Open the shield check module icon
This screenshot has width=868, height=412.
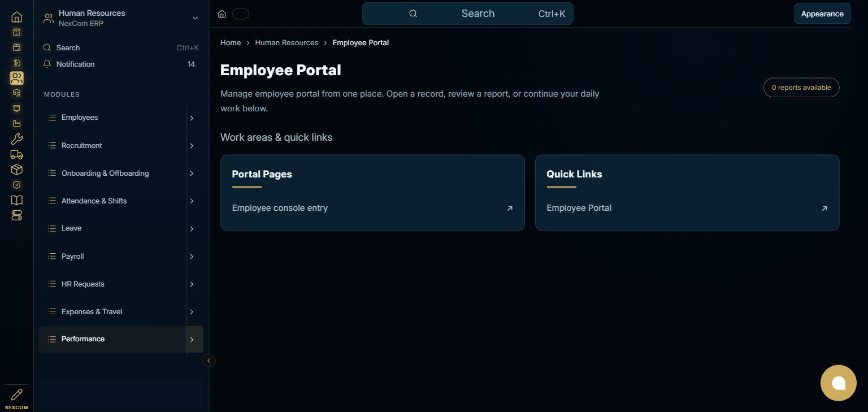tap(16, 185)
